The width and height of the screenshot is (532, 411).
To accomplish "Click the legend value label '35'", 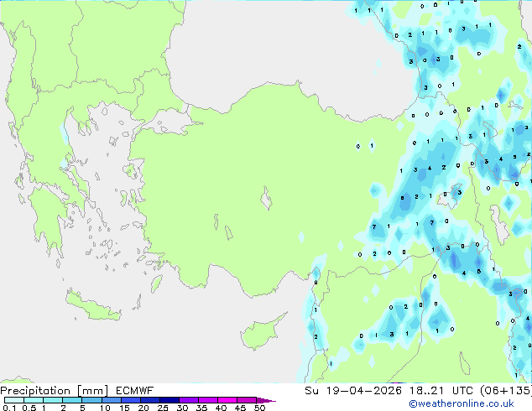I will click(201, 408).
